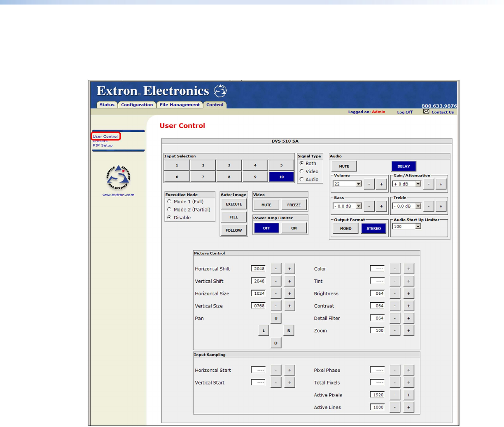Switch to the Configuration tab

[137, 105]
